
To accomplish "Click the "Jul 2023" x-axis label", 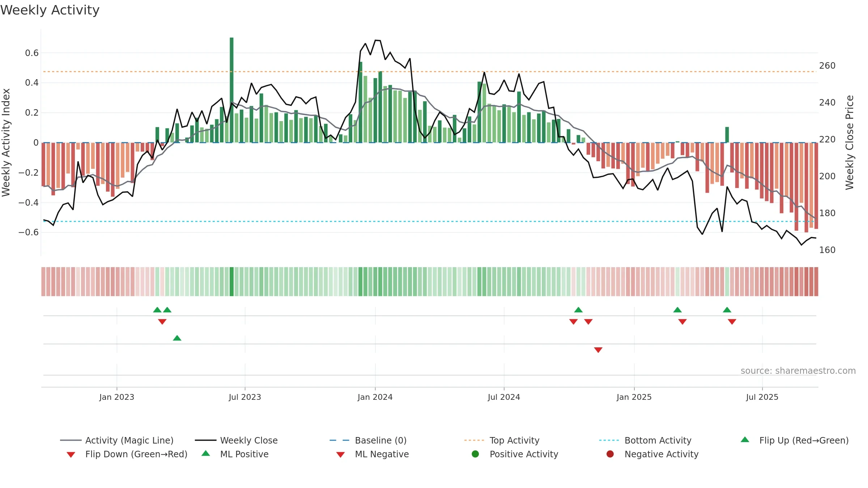I will tap(245, 397).
